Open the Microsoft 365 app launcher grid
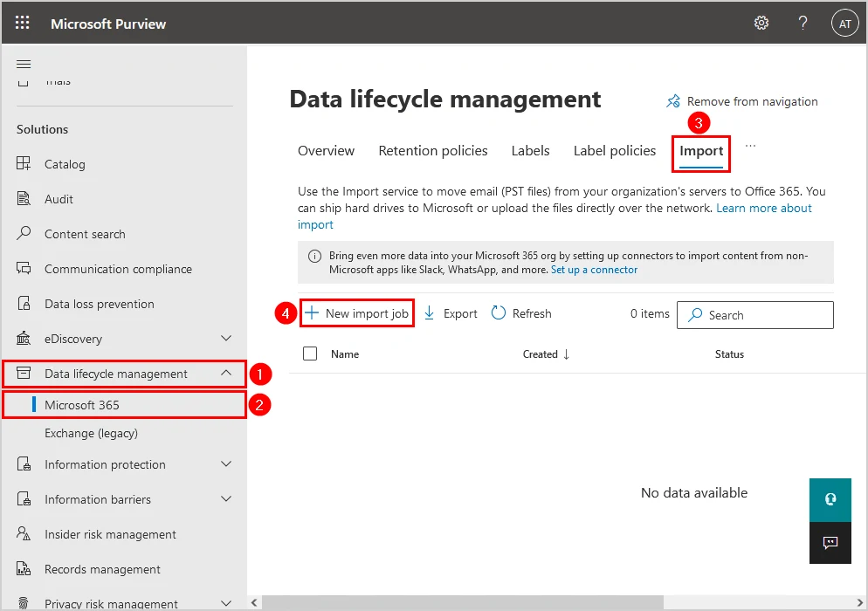The image size is (868, 611). (x=22, y=23)
